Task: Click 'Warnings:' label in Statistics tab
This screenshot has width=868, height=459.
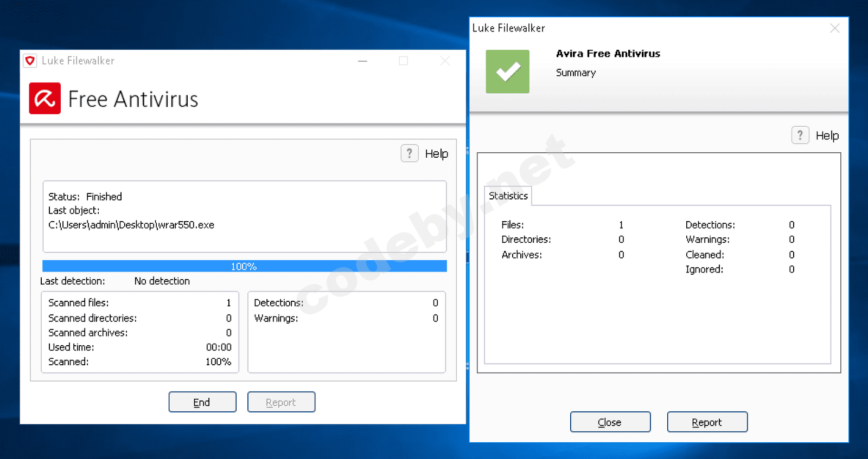Action: pos(707,240)
